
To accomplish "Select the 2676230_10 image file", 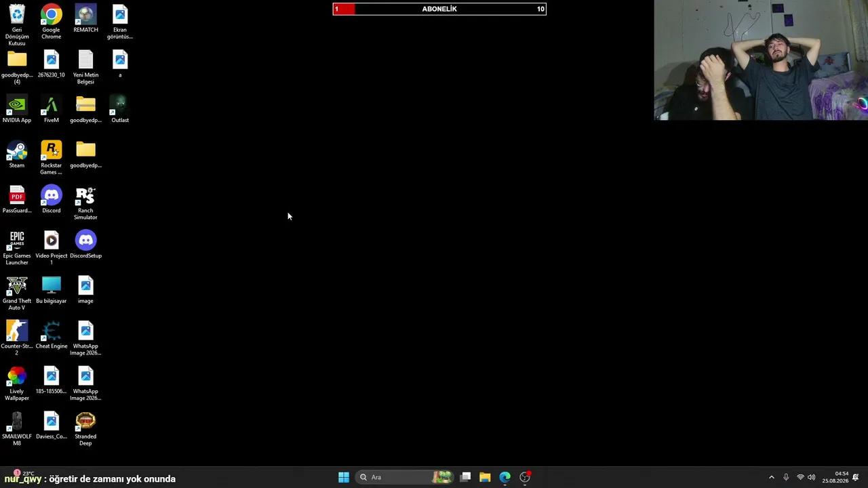I will (x=52, y=64).
